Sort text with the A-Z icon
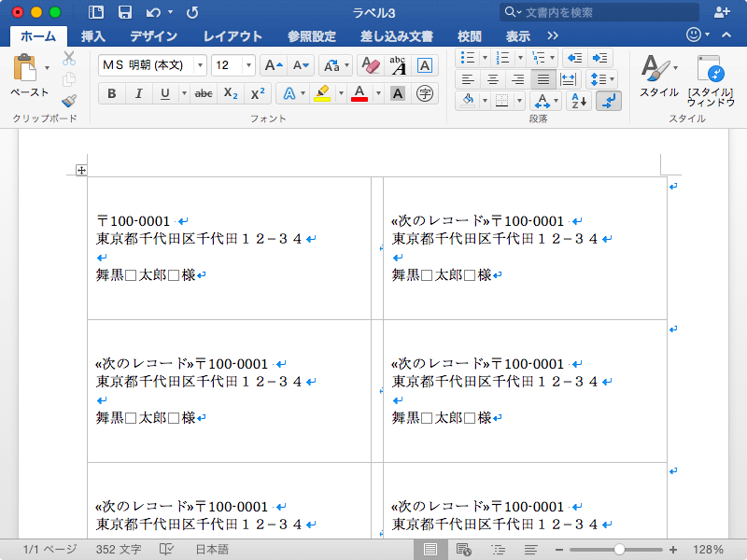Image resolution: width=747 pixels, height=560 pixels. point(579,101)
